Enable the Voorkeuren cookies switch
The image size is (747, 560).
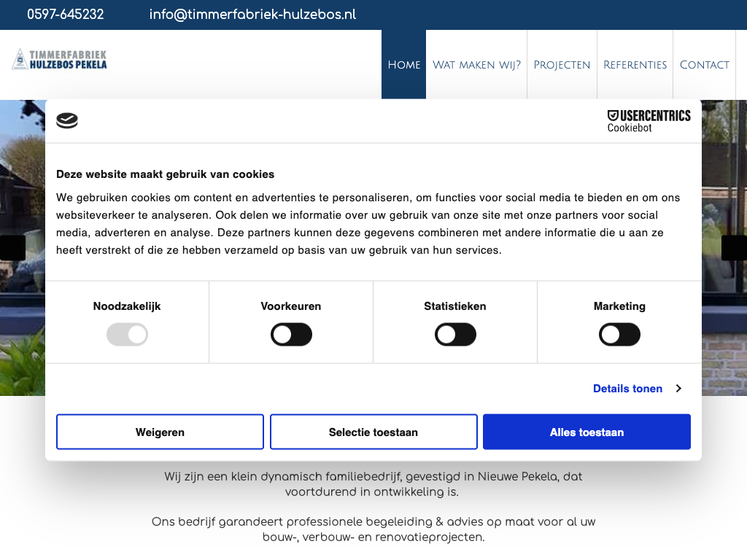tap(291, 335)
